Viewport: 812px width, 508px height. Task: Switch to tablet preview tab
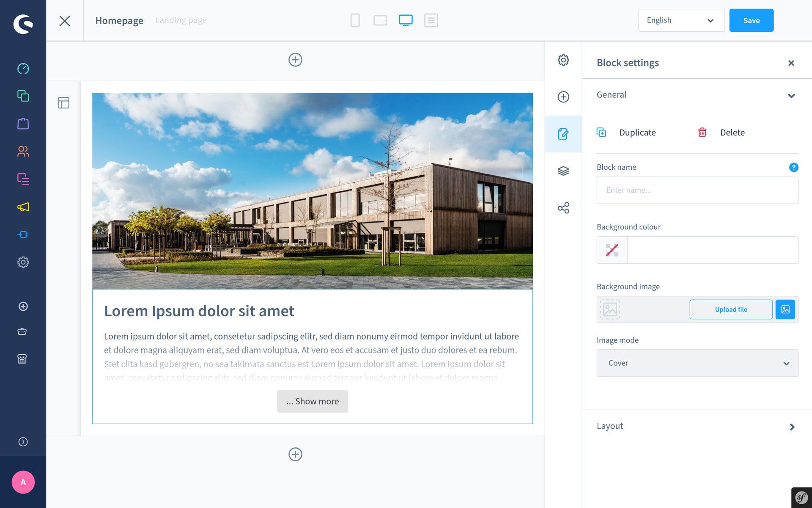point(379,20)
